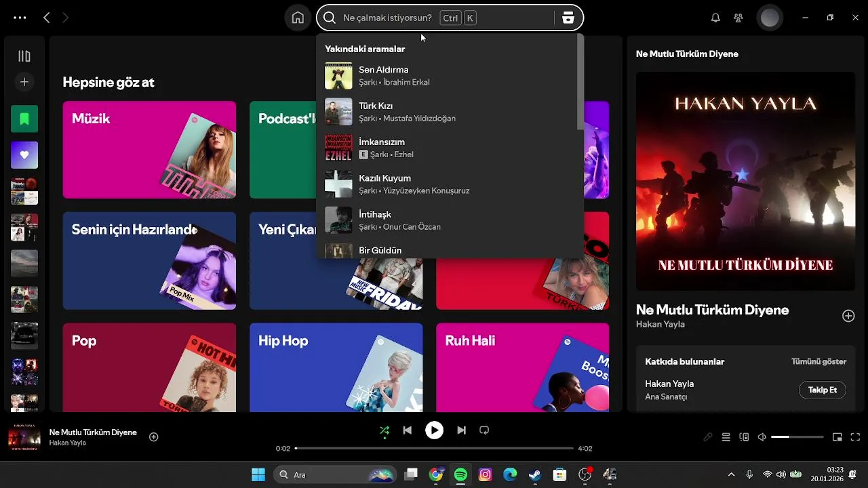Viewport: 868px width, 488px height.
Task: Open the lyrics microphone icon
Action: (707, 437)
